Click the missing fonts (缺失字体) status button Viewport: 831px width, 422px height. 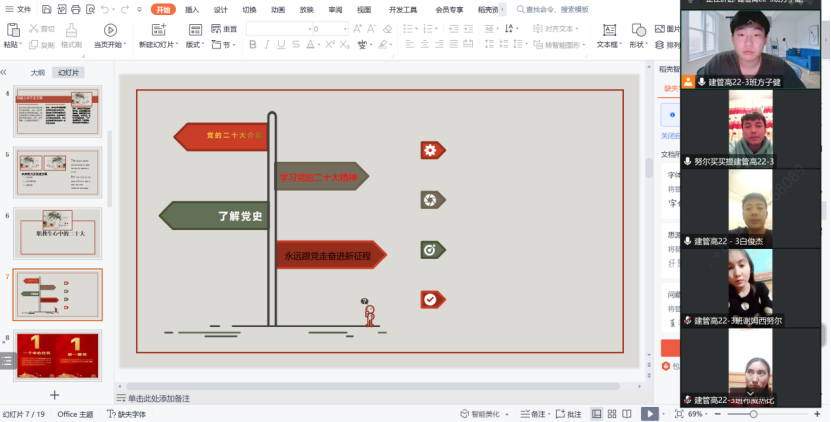click(127, 414)
